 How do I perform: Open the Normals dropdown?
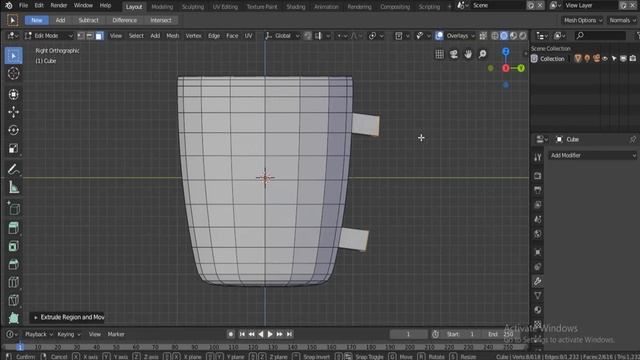[x=622, y=20]
